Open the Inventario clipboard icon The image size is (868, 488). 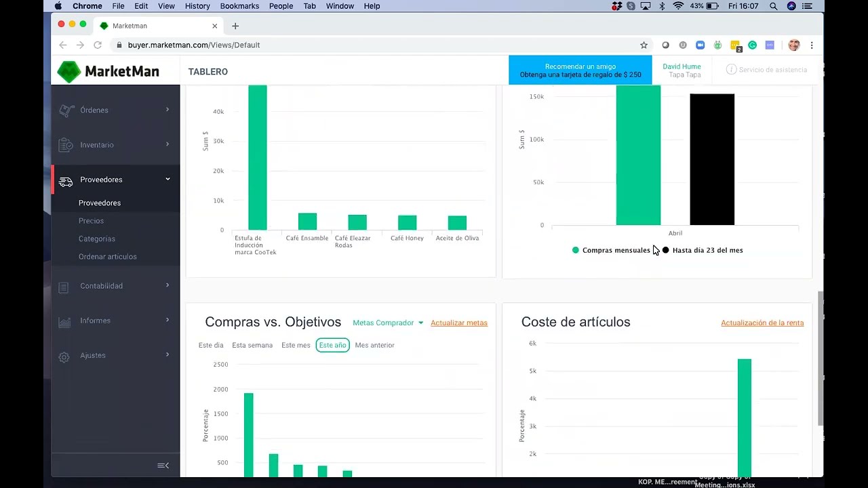pos(66,145)
